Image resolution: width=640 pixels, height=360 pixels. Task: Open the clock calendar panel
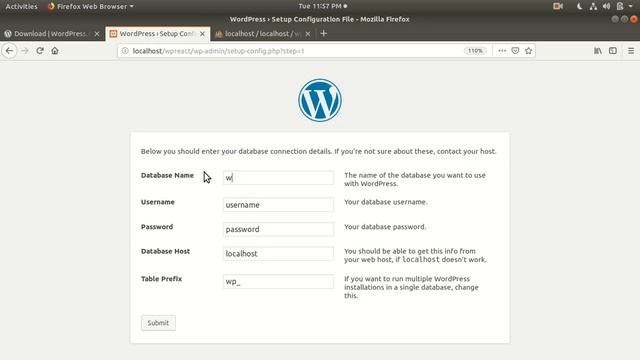pos(322,6)
